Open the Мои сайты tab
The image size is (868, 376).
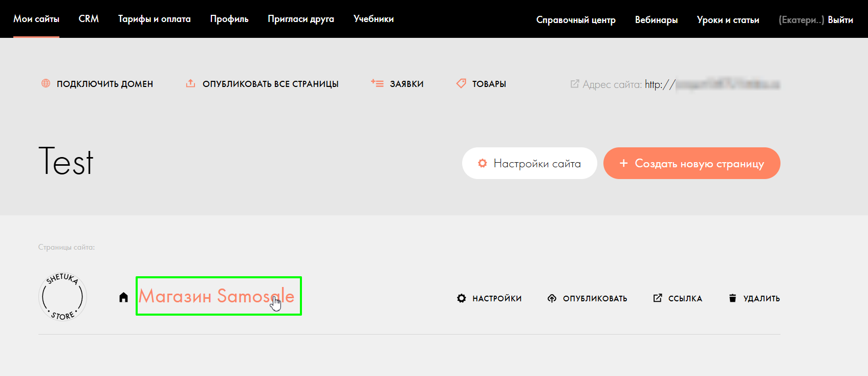coord(36,19)
